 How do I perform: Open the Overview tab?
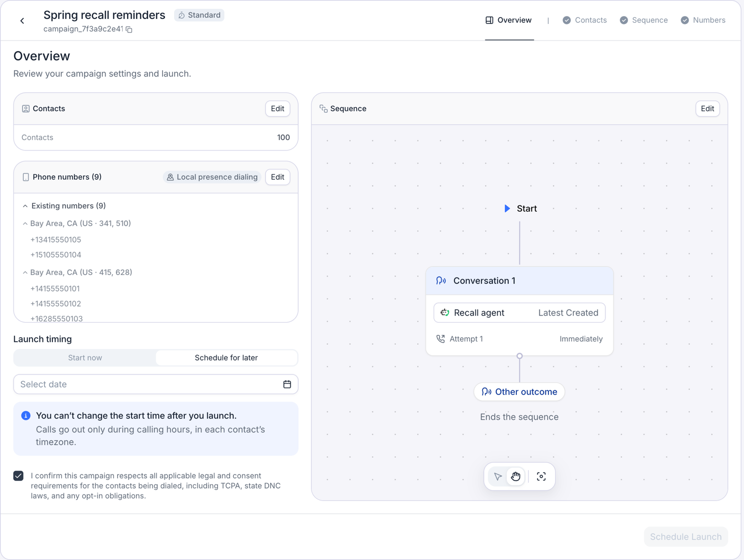[509, 20]
